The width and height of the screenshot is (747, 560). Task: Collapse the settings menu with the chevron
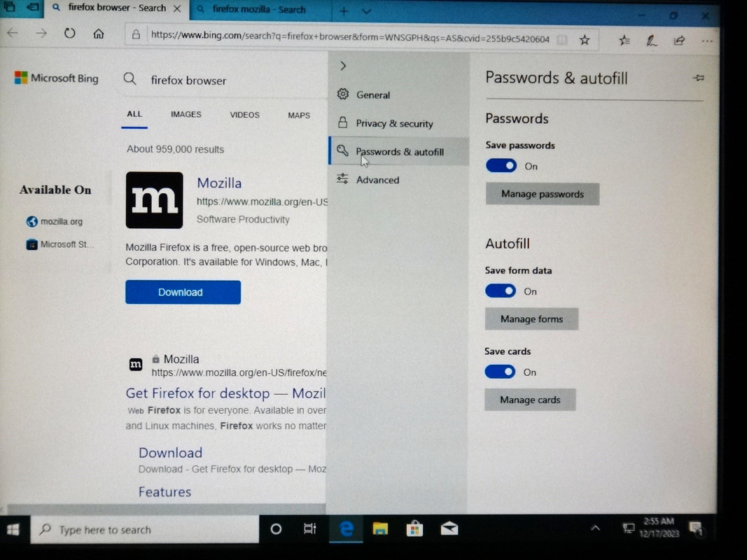tap(344, 66)
